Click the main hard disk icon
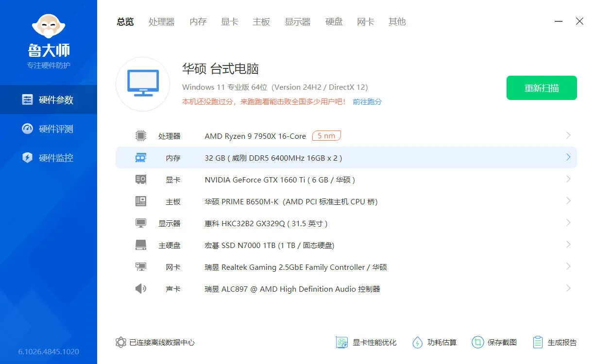The width and height of the screenshot is (595, 364). pos(141,245)
